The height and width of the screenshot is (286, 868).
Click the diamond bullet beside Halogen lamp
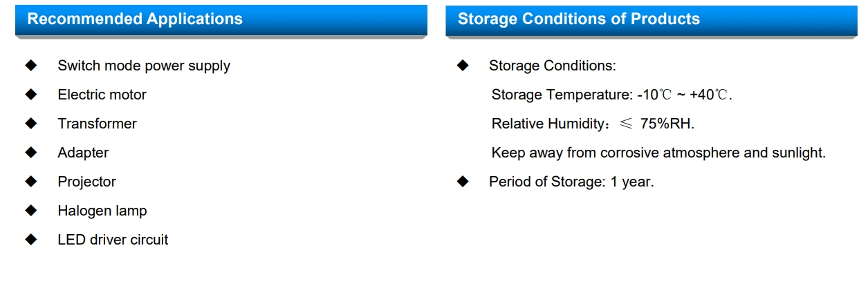coord(31,211)
